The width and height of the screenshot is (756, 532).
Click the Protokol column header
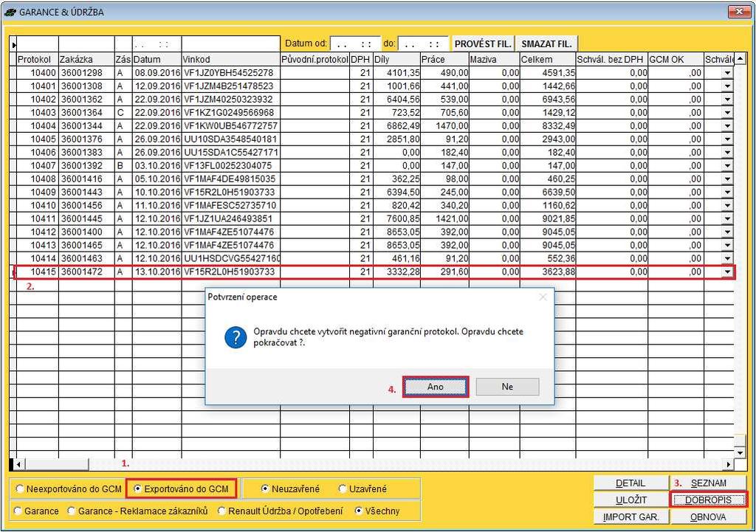point(38,59)
